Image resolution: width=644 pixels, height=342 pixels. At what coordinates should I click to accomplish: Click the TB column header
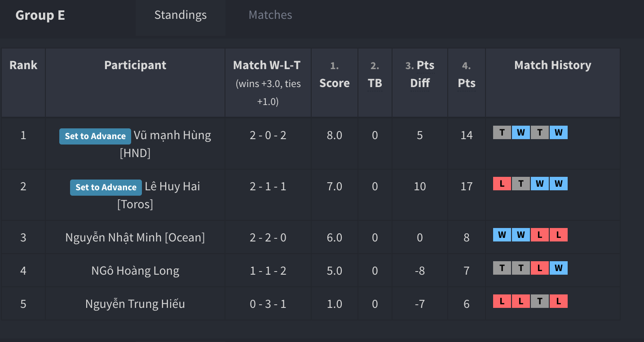375,83
